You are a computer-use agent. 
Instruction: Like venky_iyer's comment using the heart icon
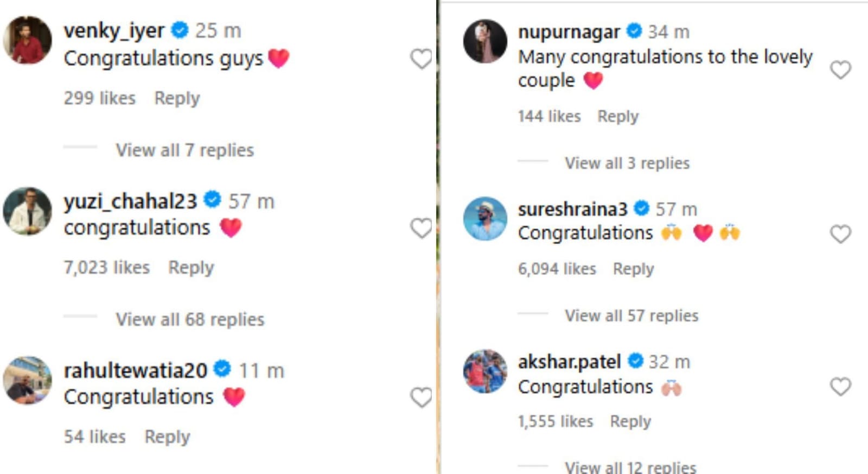(x=422, y=60)
